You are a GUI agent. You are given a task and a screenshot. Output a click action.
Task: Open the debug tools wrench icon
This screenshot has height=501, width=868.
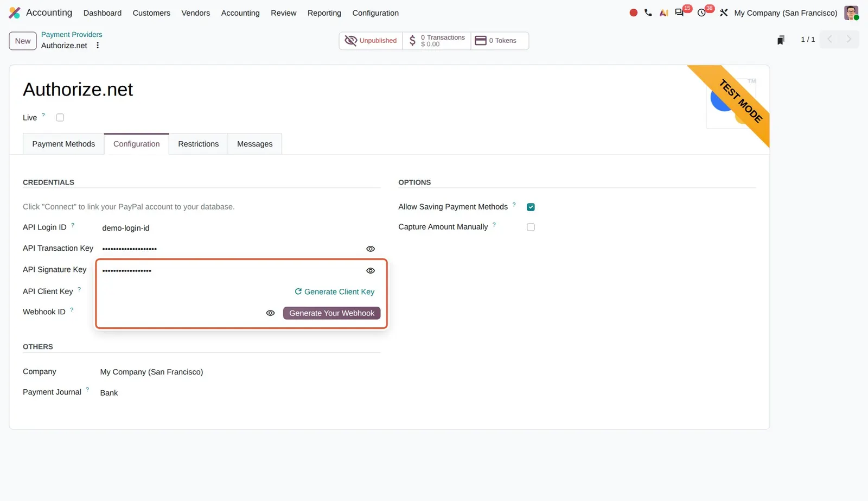(724, 12)
